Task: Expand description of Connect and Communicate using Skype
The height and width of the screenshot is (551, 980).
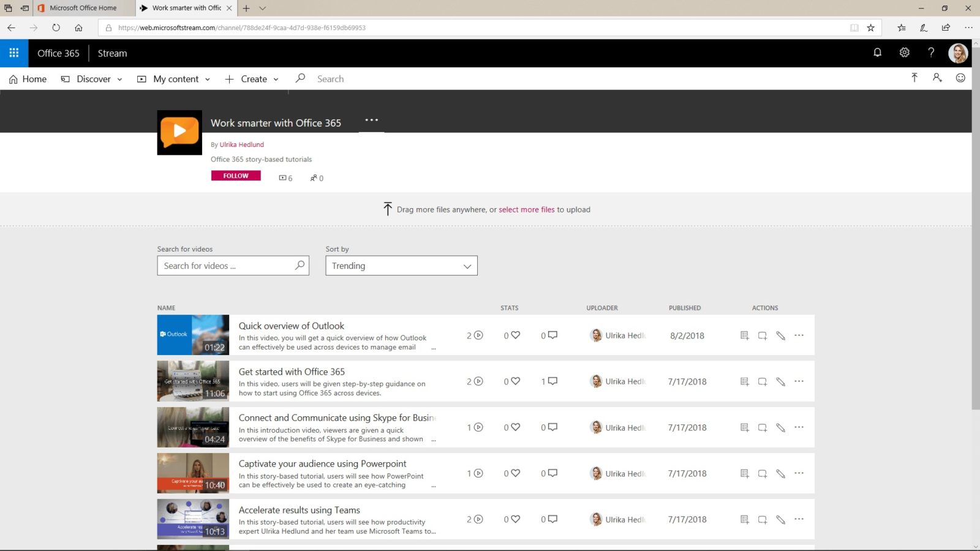Action: pyautogui.click(x=434, y=440)
